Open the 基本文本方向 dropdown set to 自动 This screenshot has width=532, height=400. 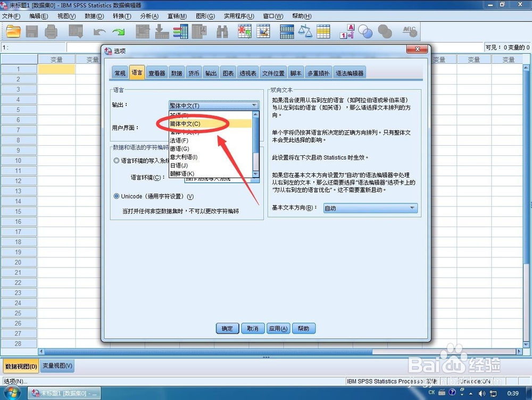coord(370,208)
